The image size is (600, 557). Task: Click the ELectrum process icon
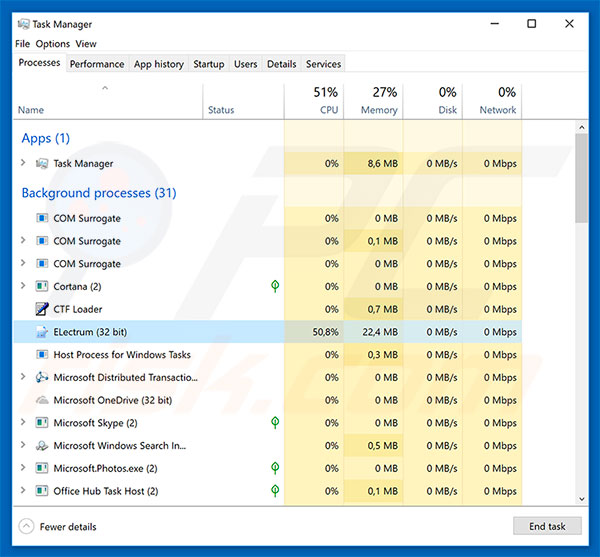click(42, 332)
